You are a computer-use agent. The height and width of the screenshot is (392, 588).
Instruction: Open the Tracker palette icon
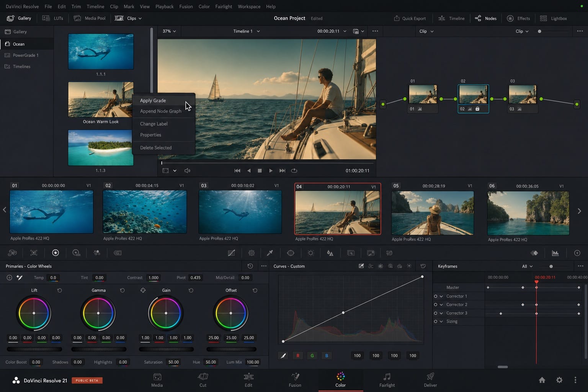(x=311, y=253)
